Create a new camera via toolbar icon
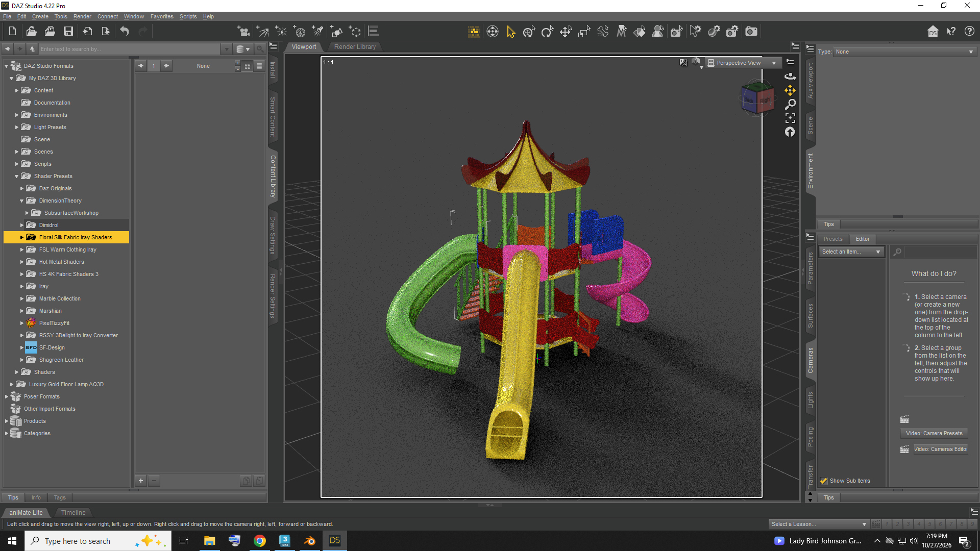The image size is (980, 551). [243, 32]
